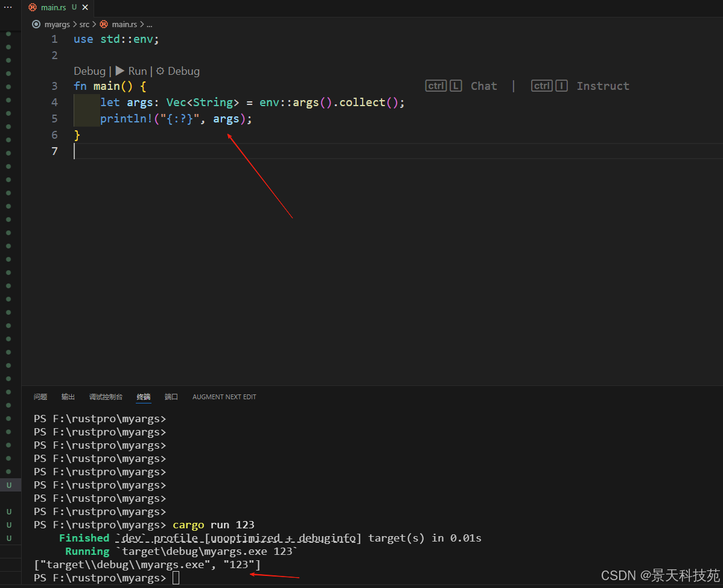Click 'cargo run 123' command in terminal
The height and width of the screenshot is (588, 723).
(x=214, y=525)
